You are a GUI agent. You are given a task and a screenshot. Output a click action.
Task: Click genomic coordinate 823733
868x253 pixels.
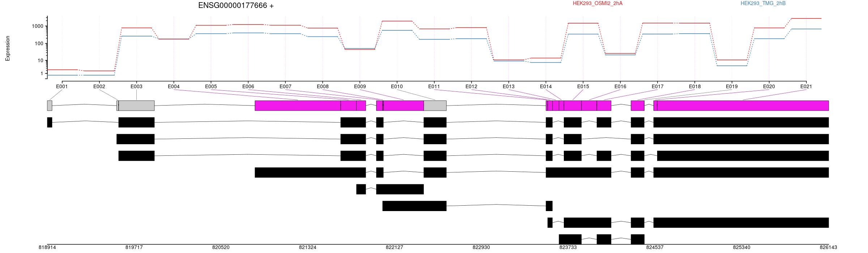click(568, 248)
